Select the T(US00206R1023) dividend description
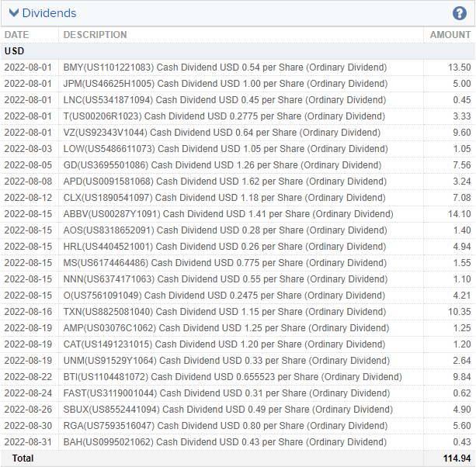This screenshot has width=476, height=467. coord(224,116)
